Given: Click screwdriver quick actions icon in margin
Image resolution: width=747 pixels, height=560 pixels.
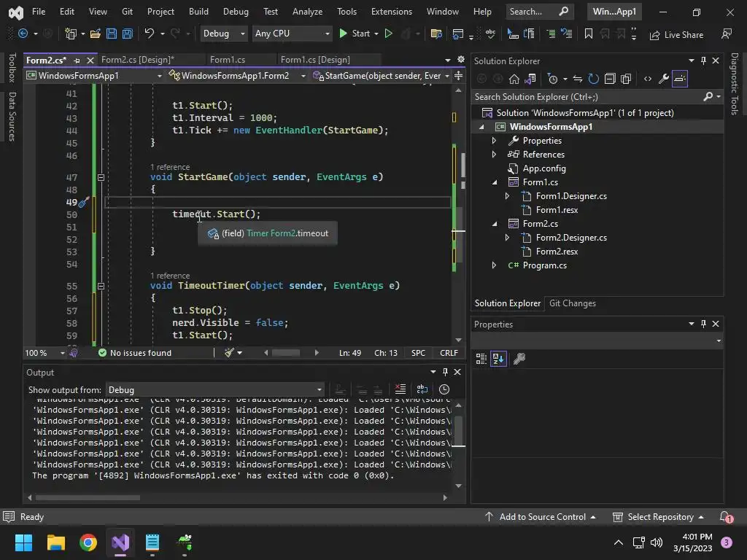Looking at the screenshot, I should (83, 203).
